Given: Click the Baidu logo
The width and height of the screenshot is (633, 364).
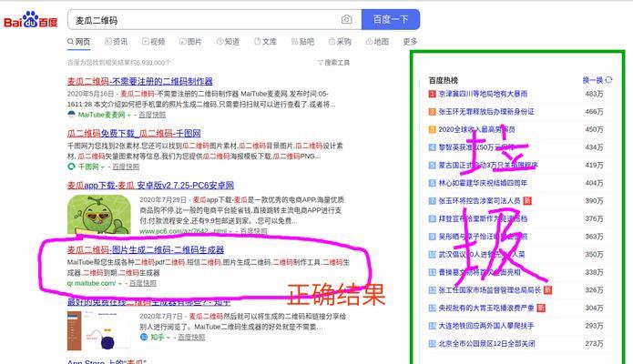Looking at the screenshot, I should (x=31, y=20).
